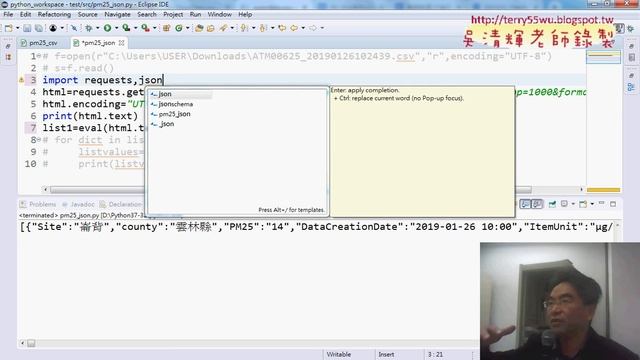Choose 'jsonschema' completion proposal

[x=176, y=104]
